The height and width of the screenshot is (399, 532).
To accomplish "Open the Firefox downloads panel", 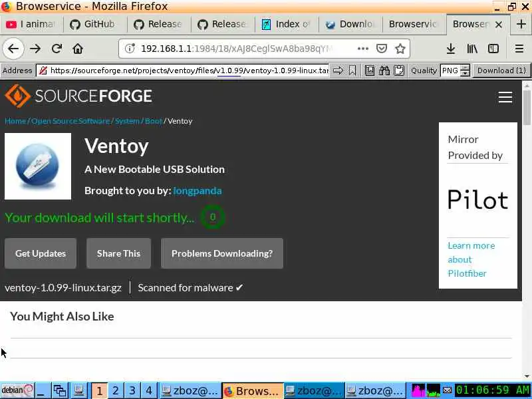I will [x=451, y=49].
